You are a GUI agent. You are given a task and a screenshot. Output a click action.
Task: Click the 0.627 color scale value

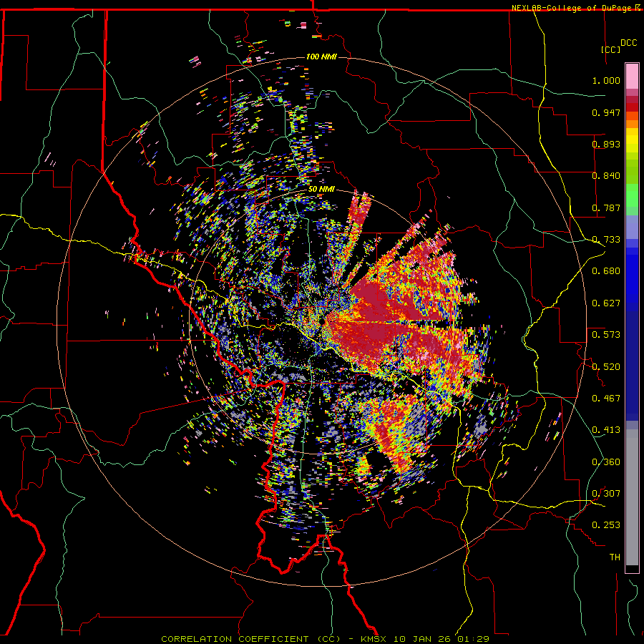coord(606,303)
